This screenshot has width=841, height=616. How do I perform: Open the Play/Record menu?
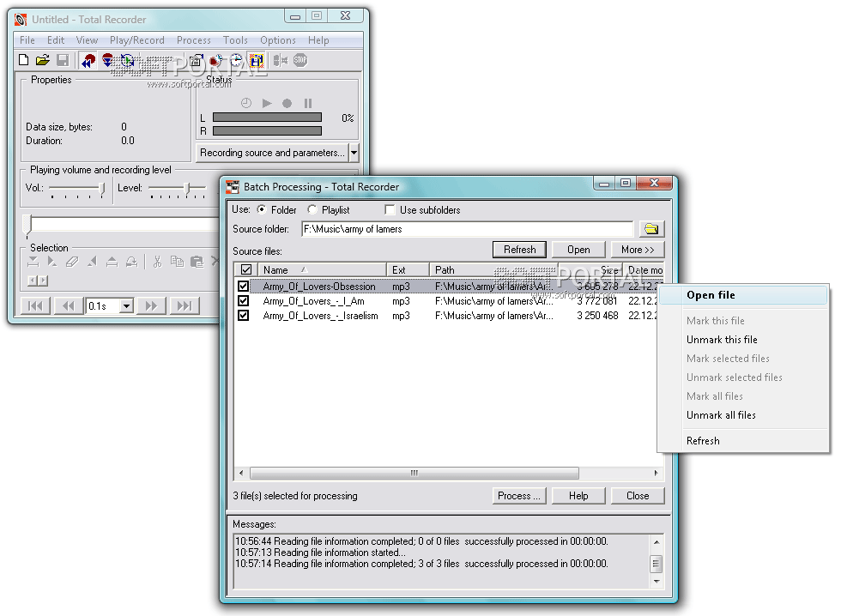[137, 40]
